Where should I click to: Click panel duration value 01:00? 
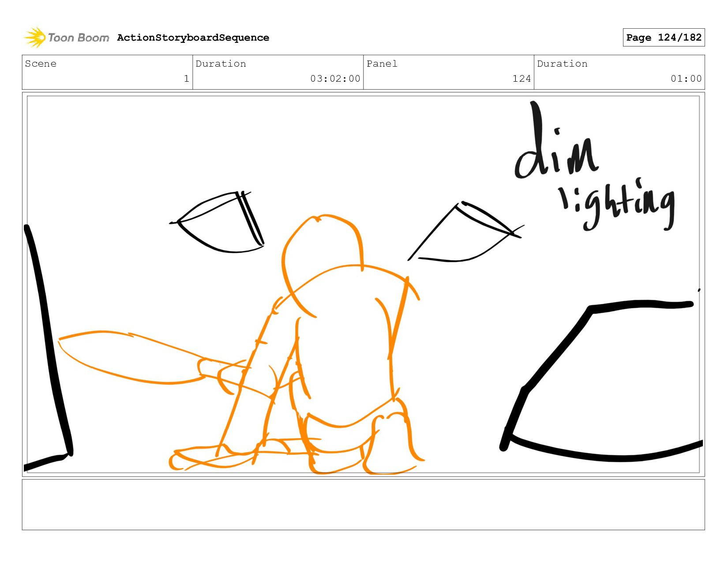[x=686, y=79]
